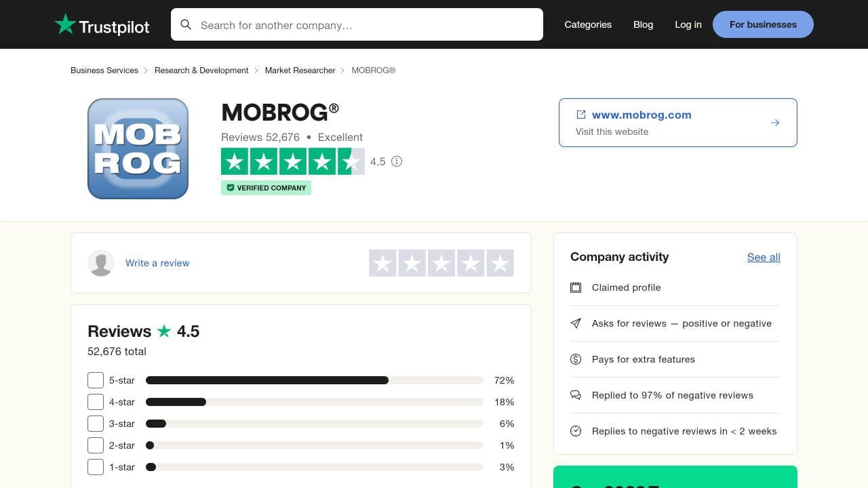
Task: Click the clock icon for reply time
Action: coord(575,430)
